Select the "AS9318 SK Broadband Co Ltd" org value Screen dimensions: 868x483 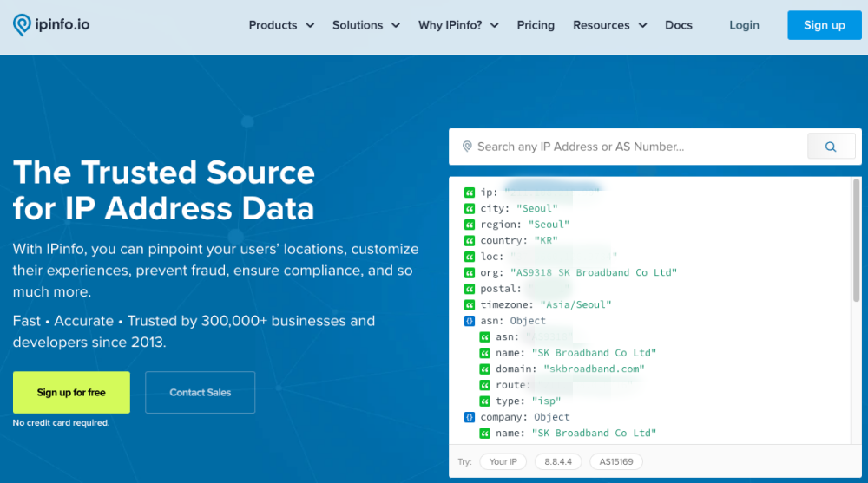tap(594, 273)
